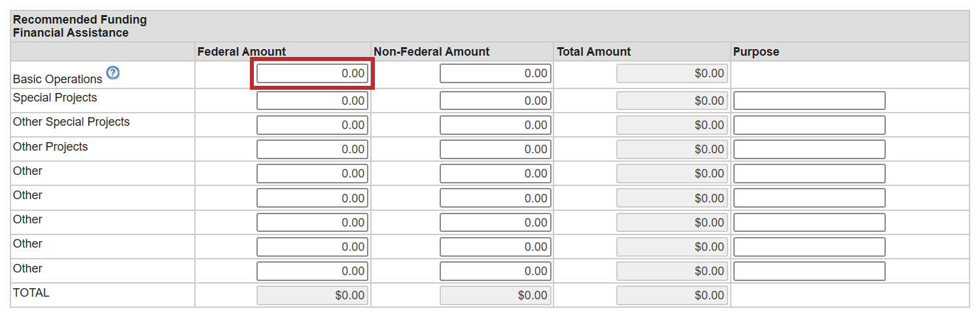Select the Other Projects Federal Amount field
Viewport: 980px width, 317px height.
click(x=312, y=149)
